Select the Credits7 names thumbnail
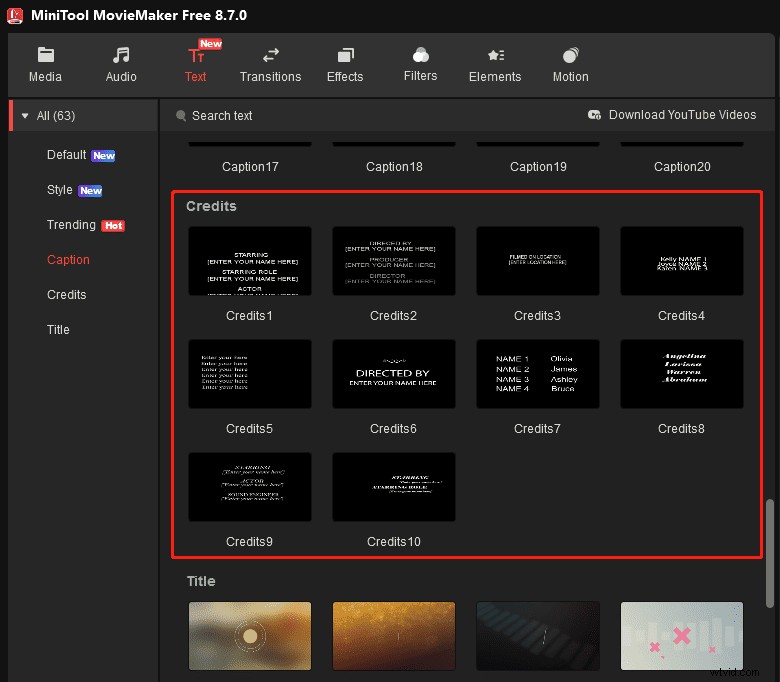Image resolution: width=780 pixels, height=682 pixels. click(538, 374)
